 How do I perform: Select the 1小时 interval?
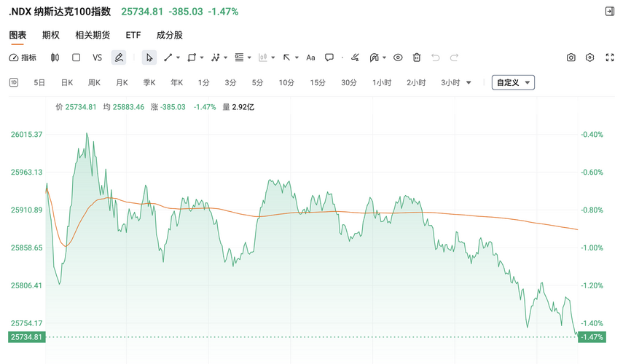[x=382, y=82]
